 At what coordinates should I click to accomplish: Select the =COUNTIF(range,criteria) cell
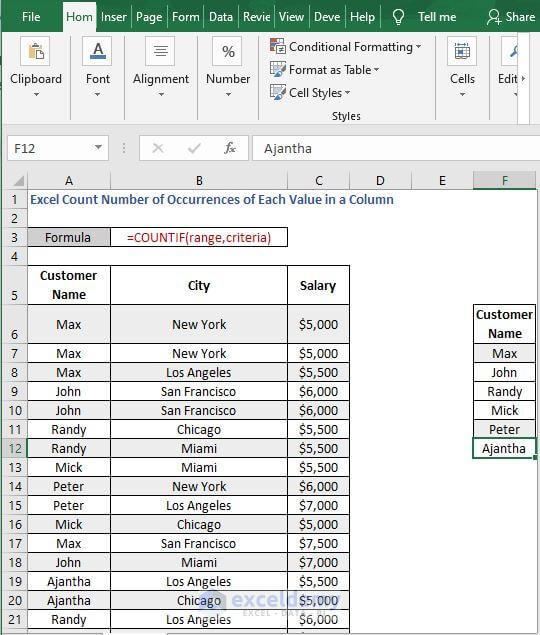tap(199, 237)
